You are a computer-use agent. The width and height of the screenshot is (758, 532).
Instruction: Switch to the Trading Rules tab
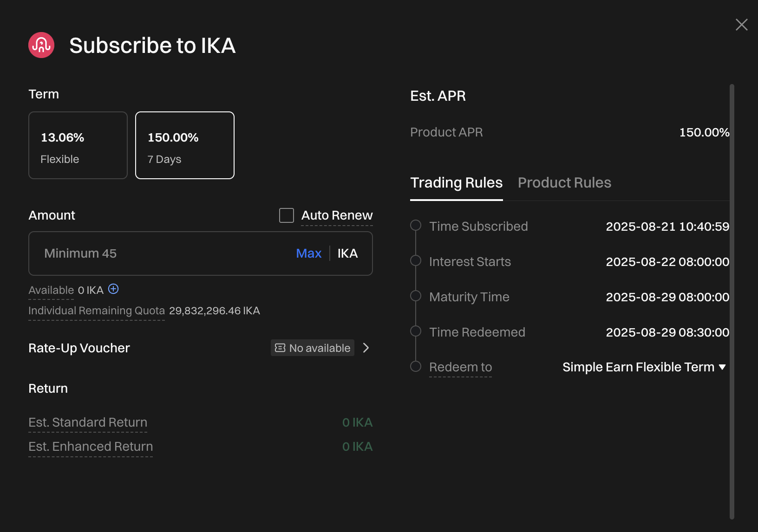(456, 183)
